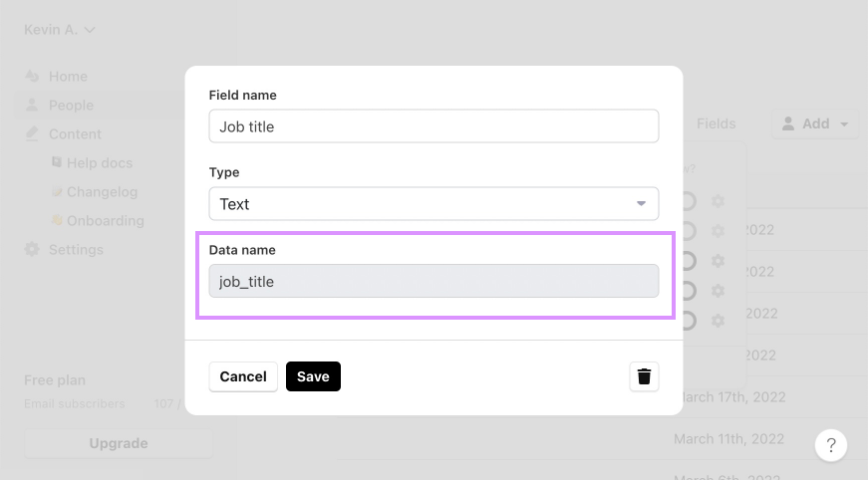
Task: Expand the Kevin A. account menu
Action: coord(60,30)
